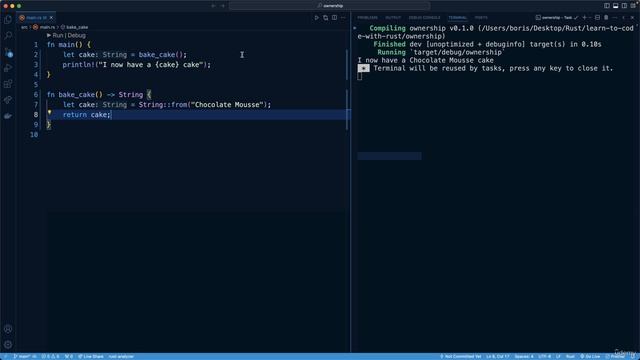Viewport: 640px width, 360px height.
Task: Open the Customize Layout icon
Action: click(633, 6)
